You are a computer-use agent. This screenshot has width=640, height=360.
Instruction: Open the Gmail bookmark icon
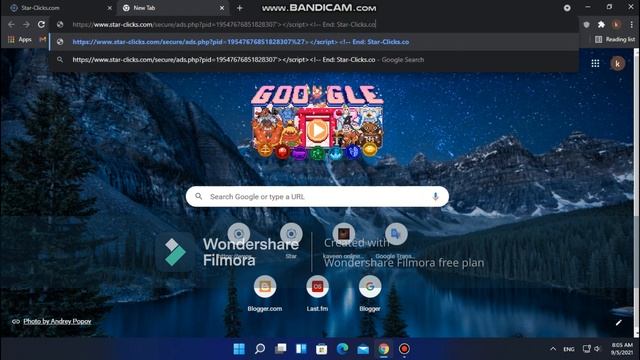point(42,40)
